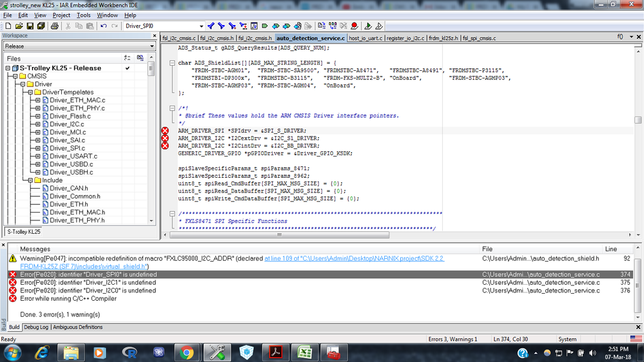Open the Driver_SPI0 search combo box dropdown
This screenshot has width=644, height=362.
click(201, 26)
